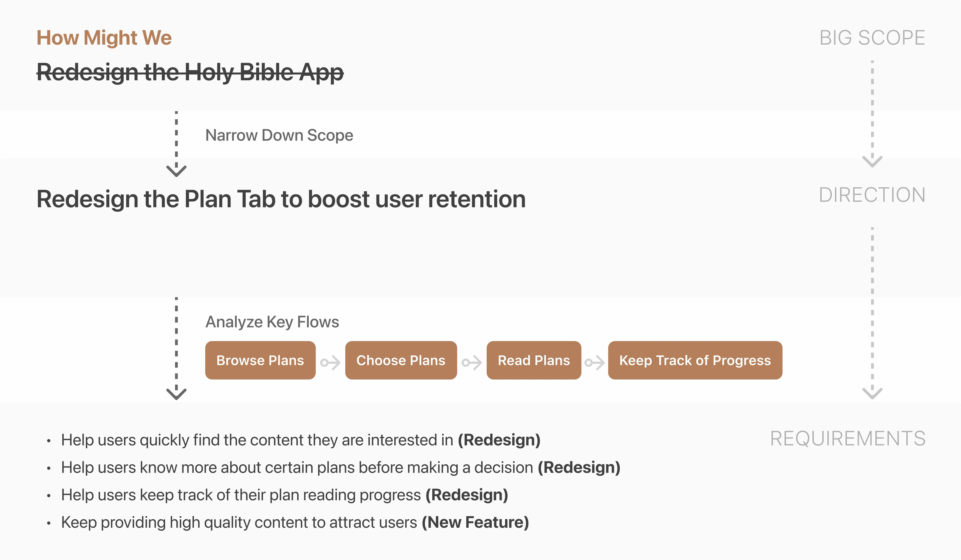Select the Read Plans flow step
The image size is (961, 560).
pyautogui.click(x=534, y=360)
